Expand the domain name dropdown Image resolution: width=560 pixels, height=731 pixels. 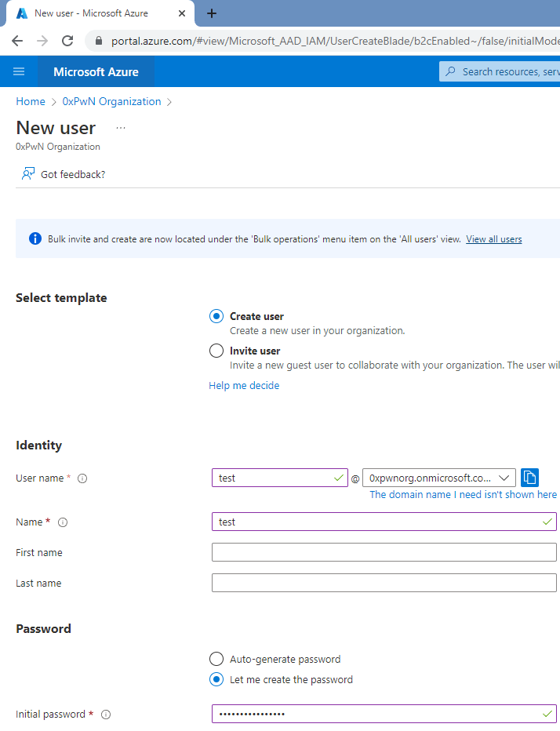pos(504,478)
